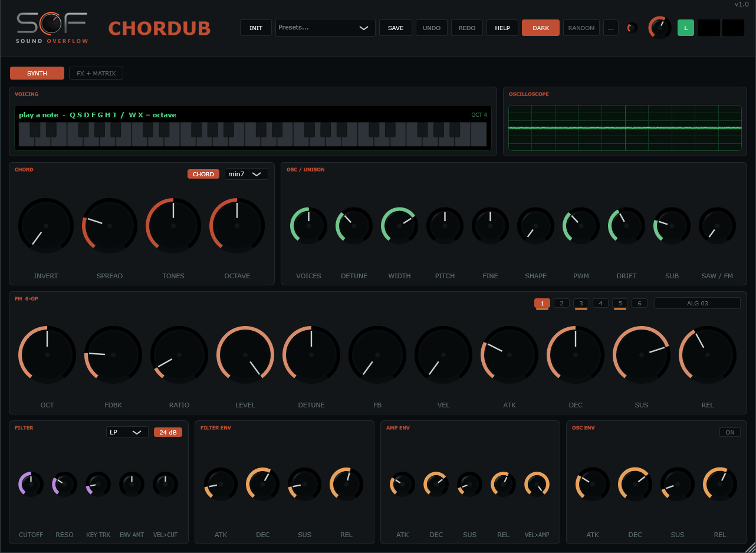Open the min7 chord type dropdown
The height and width of the screenshot is (553, 756).
(246, 174)
